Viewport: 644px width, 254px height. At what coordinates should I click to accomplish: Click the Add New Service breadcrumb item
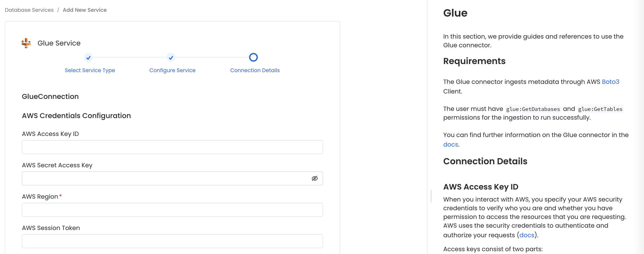point(85,10)
